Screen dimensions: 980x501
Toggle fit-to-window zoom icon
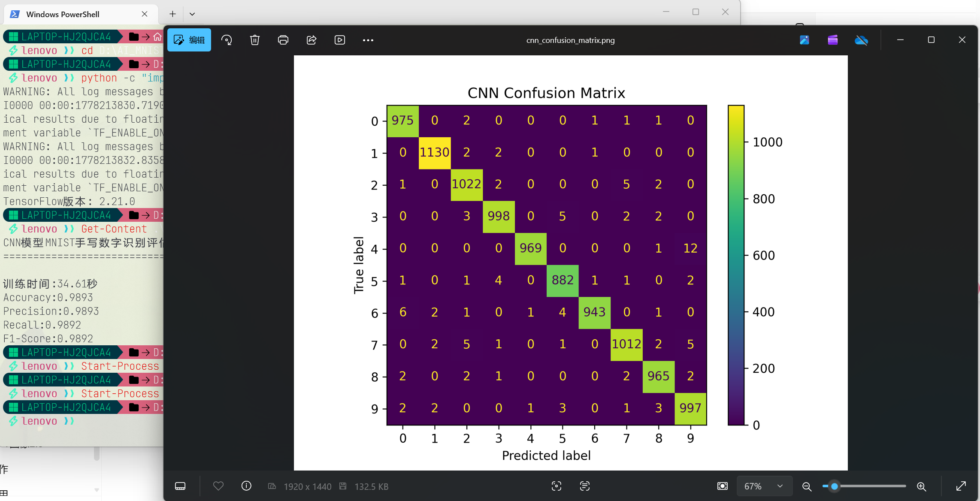coord(723,486)
